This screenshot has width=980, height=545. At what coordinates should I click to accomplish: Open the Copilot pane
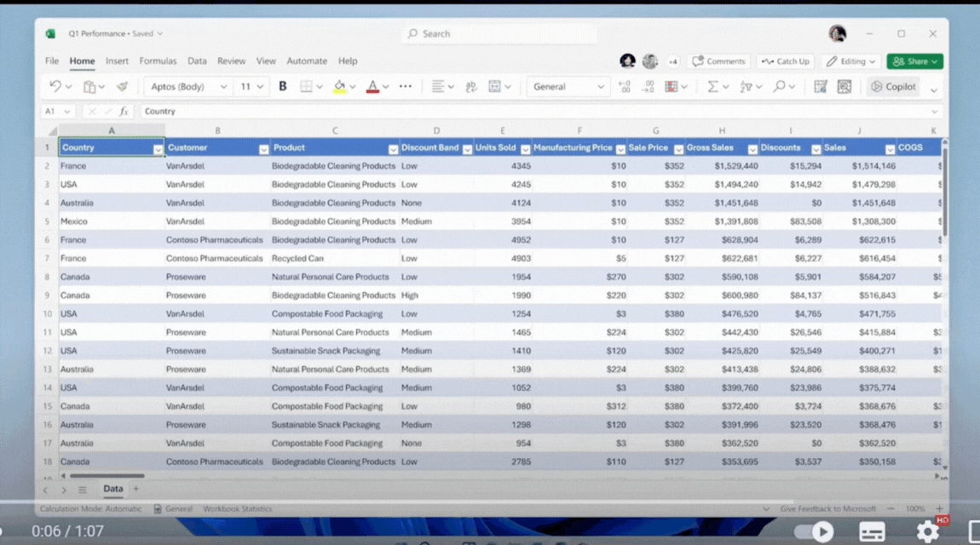click(x=894, y=86)
